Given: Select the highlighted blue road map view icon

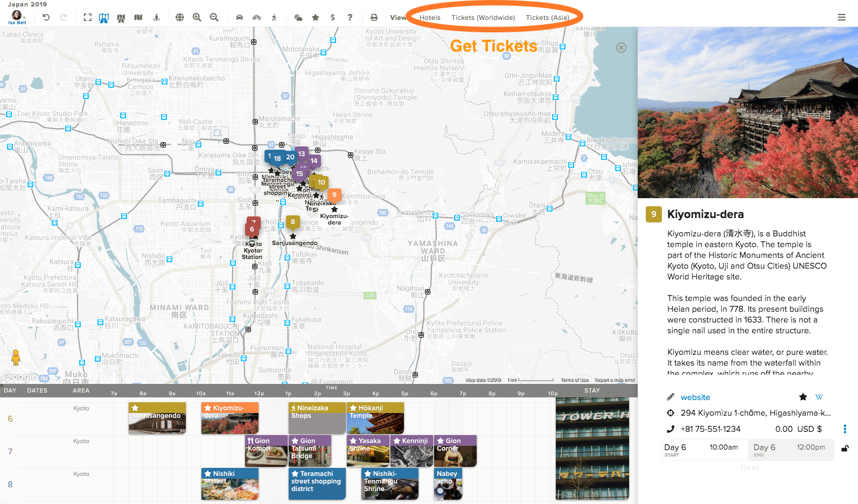Looking at the screenshot, I should (x=104, y=18).
